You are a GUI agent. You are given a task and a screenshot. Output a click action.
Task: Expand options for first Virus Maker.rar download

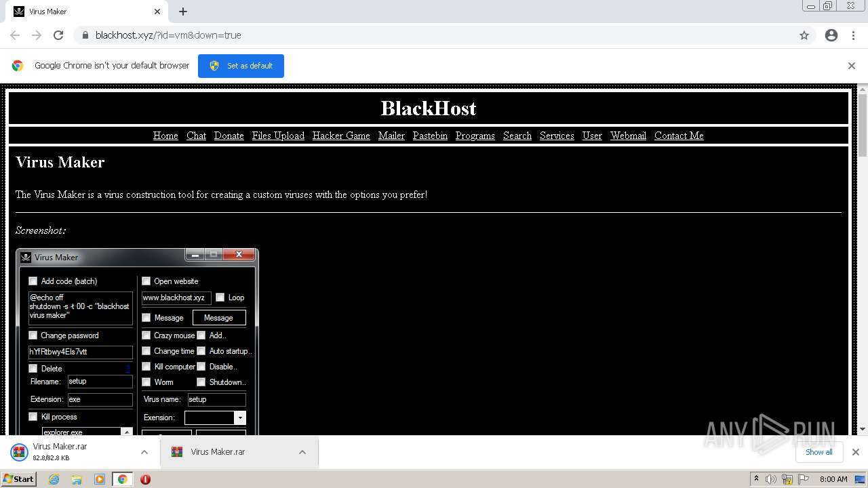point(144,452)
